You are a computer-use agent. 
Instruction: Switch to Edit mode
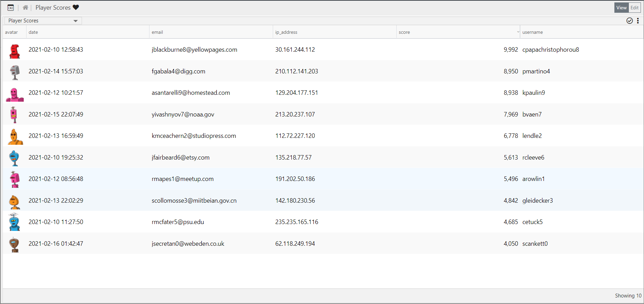coord(634,8)
